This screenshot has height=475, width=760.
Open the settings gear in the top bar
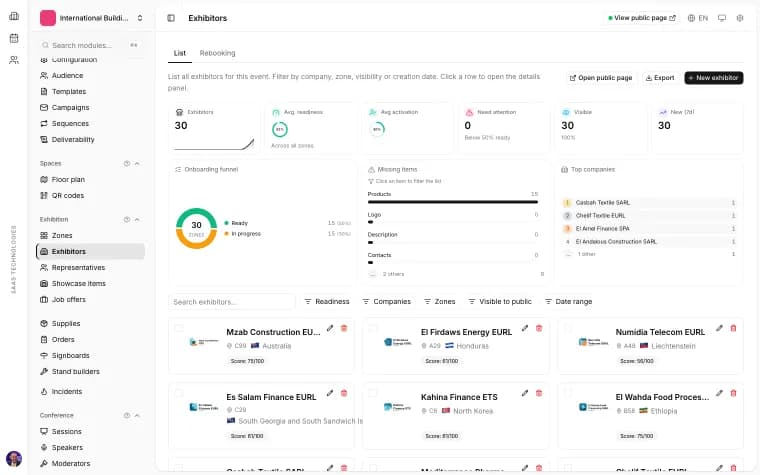pyautogui.click(x=740, y=18)
